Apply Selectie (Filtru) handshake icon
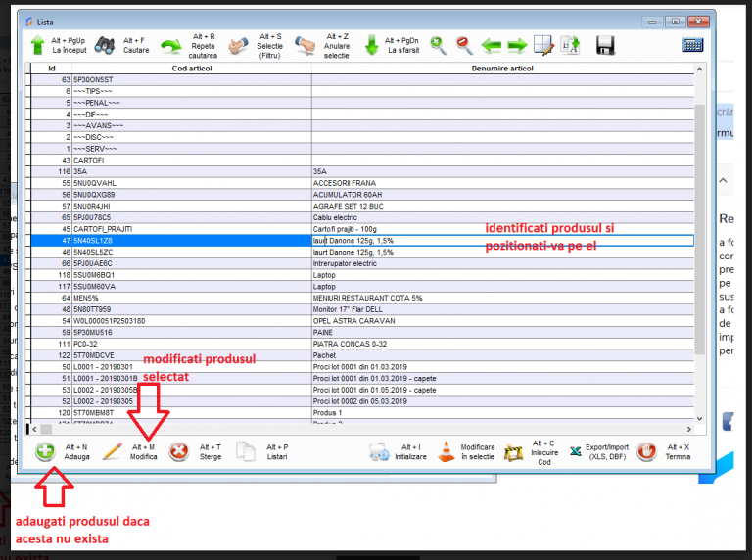Viewport: 752px width, 560px height. click(238, 45)
